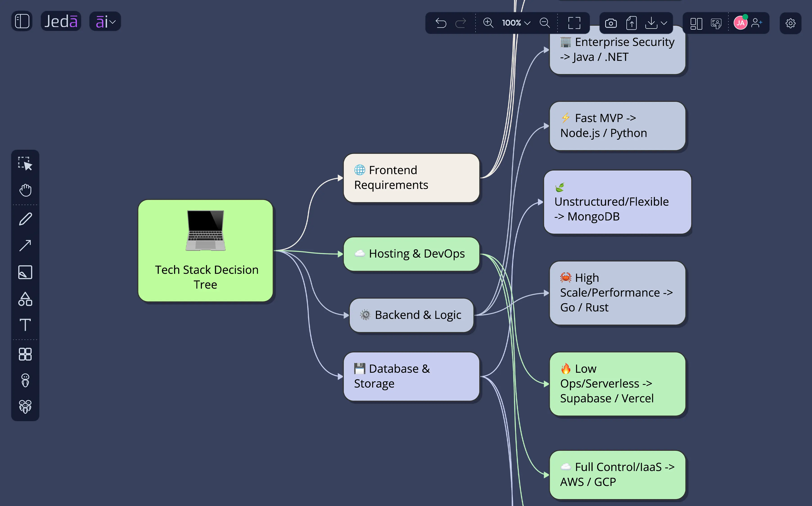Click the JA user avatar
The height and width of the screenshot is (506, 812).
coord(740,23)
